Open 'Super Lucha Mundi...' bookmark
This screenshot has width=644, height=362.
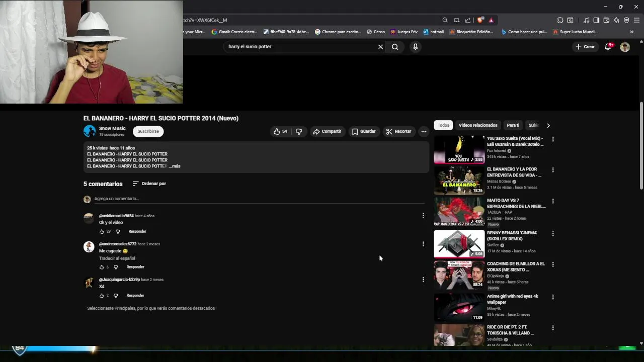pos(575,32)
